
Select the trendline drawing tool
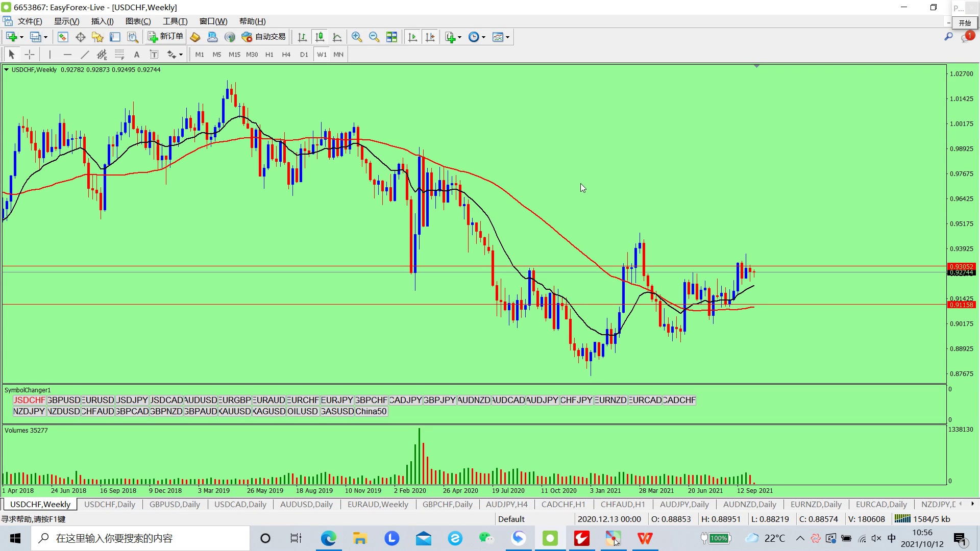point(85,55)
